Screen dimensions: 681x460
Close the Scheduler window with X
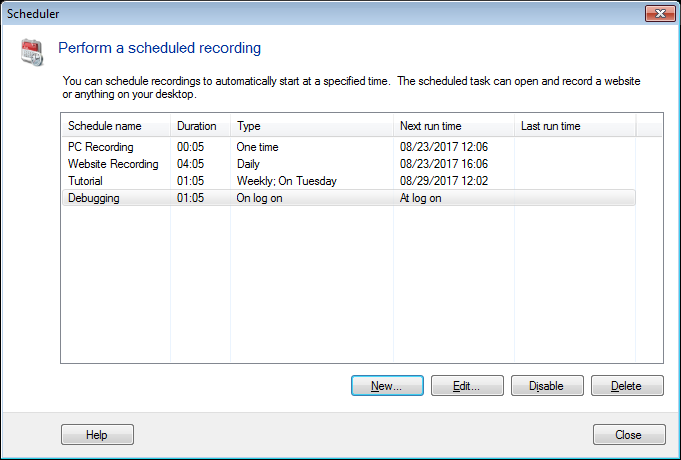pos(657,13)
